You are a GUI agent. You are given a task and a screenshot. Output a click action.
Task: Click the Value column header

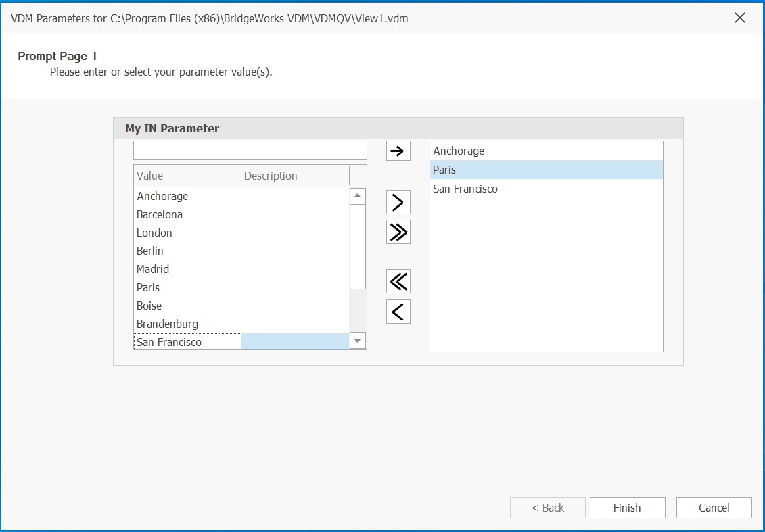click(x=187, y=176)
